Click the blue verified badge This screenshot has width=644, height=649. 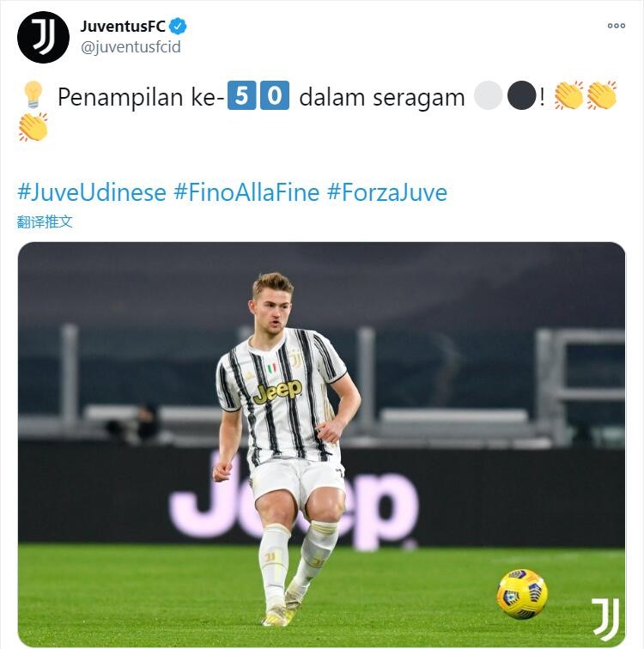click(178, 27)
